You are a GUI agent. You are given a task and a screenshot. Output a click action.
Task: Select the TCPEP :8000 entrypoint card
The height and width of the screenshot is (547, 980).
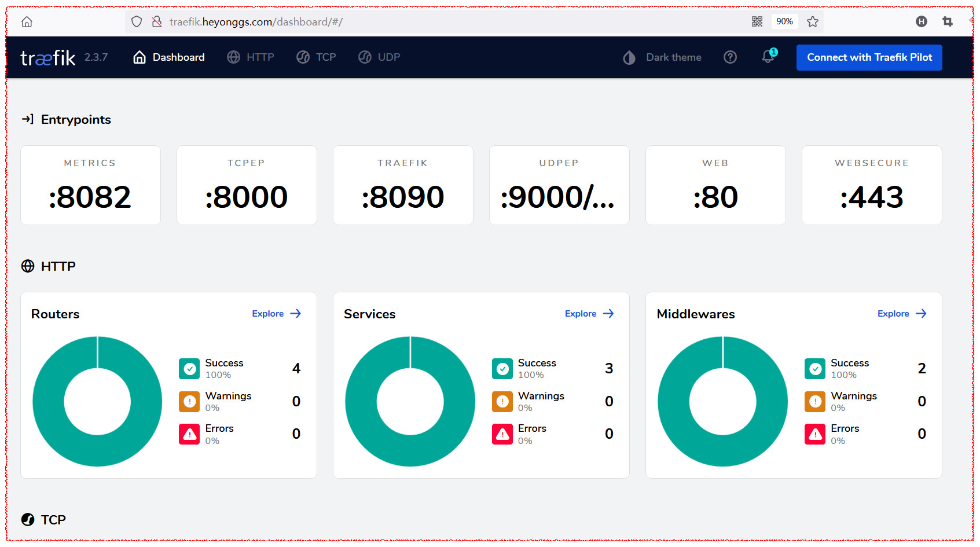click(247, 185)
